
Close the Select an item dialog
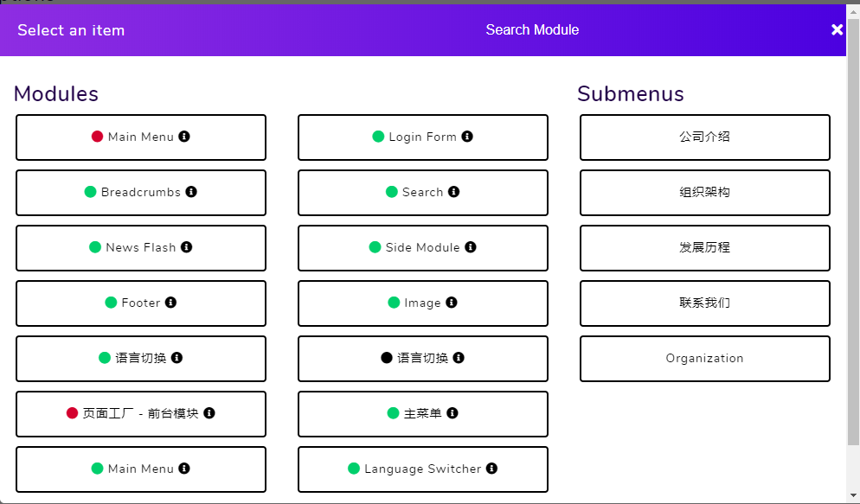point(837,29)
